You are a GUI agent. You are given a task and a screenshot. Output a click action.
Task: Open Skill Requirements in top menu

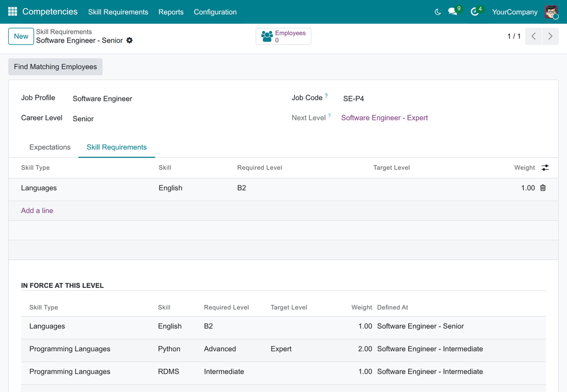point(118,12)
